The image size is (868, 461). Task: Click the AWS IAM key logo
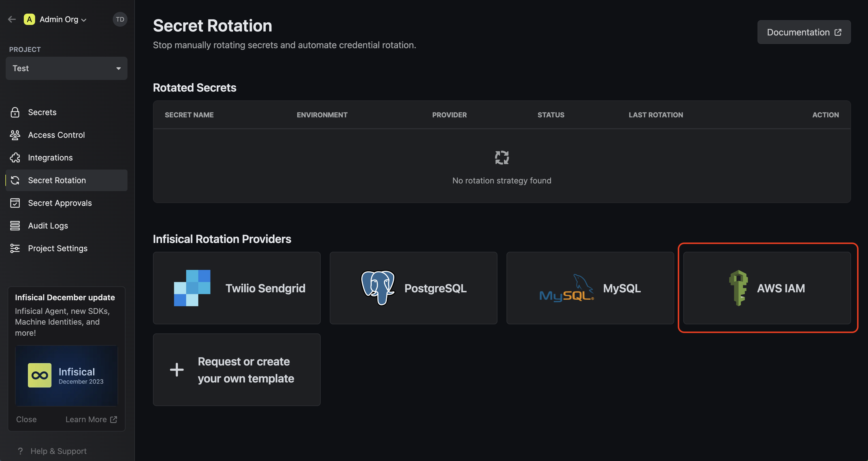coord(738,288)
